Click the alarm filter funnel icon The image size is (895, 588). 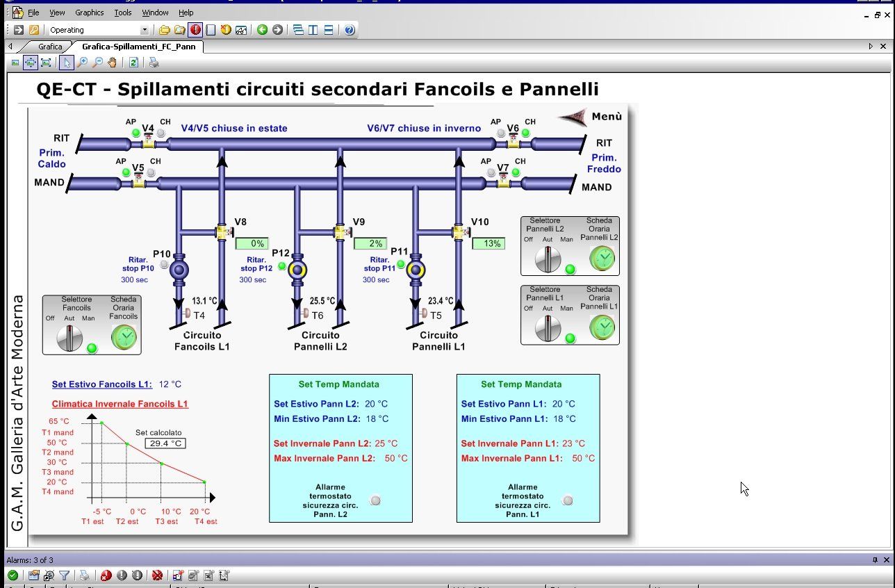[x=64, y=575]
